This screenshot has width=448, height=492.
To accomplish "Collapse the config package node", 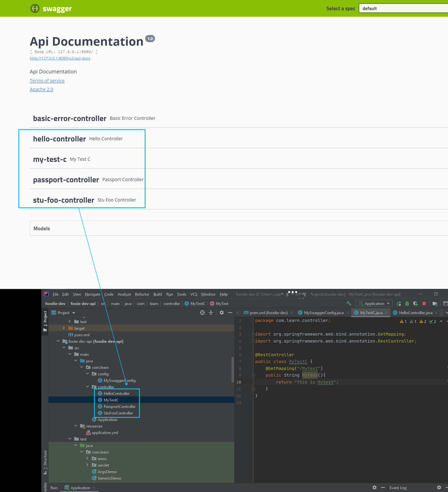I will (87, 374).
